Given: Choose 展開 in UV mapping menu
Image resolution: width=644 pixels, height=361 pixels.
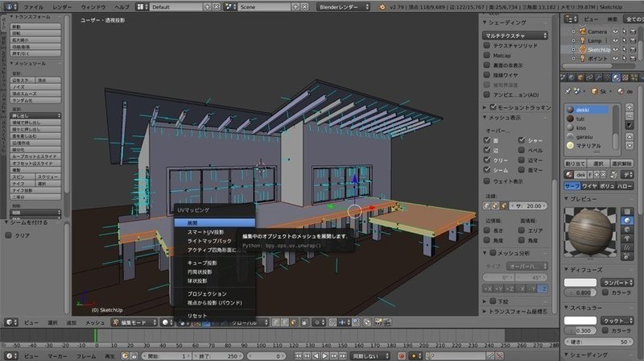Looking at the screenshot, I should [214, 223].
